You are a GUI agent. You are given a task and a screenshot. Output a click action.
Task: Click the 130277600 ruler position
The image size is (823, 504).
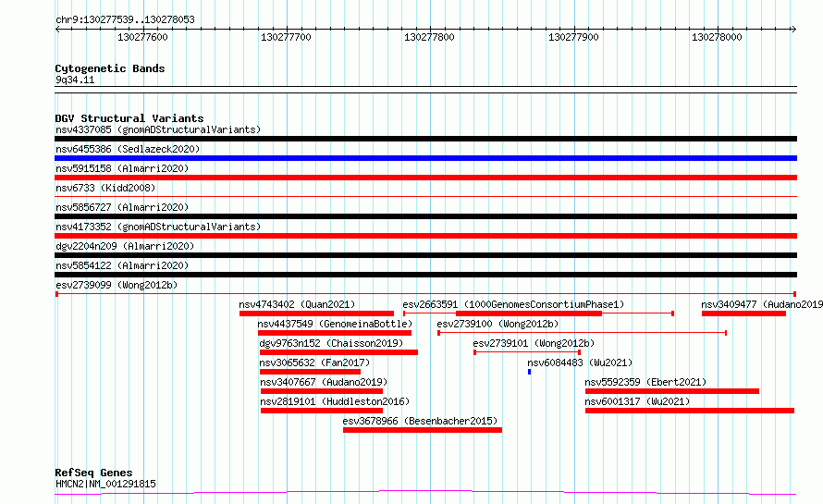point(142,37)
